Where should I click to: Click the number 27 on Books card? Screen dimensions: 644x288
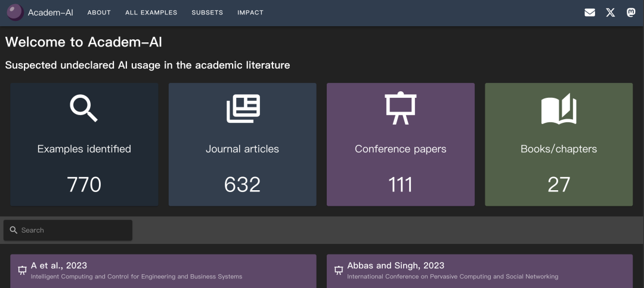[559, 184]
